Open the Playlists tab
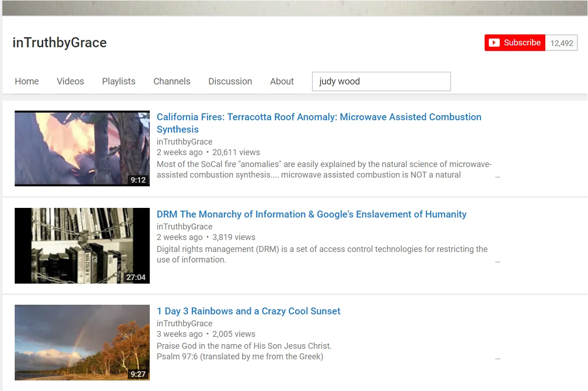This screenshot has height=391, width=588. point(119,81)
